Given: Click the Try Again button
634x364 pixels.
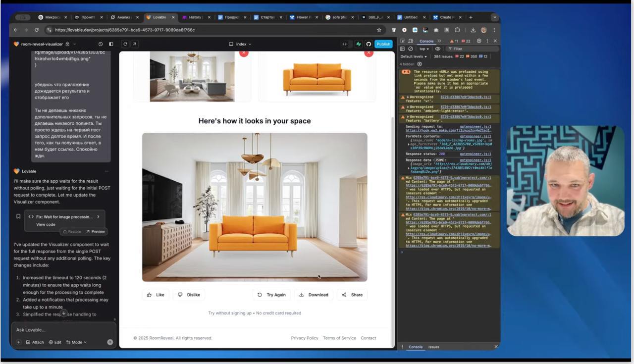Looking at the screenshot, I should tap(271, 295).
